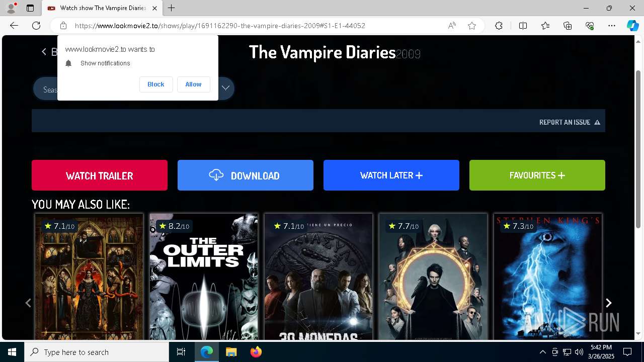Show hidden system tray icons
Image resolution: width=644 pixels, height=362 pixels.
(542, 352)
